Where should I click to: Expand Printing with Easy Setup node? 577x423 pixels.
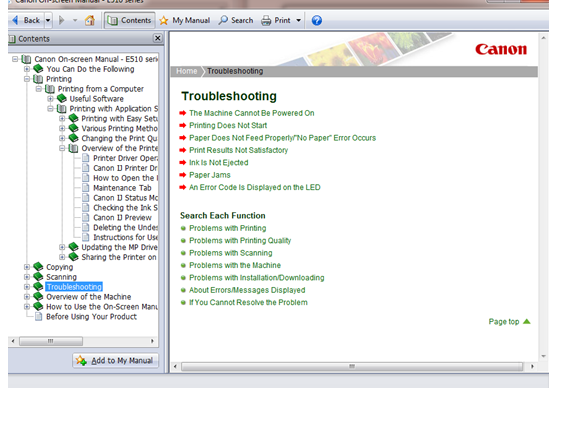(62, 118)
